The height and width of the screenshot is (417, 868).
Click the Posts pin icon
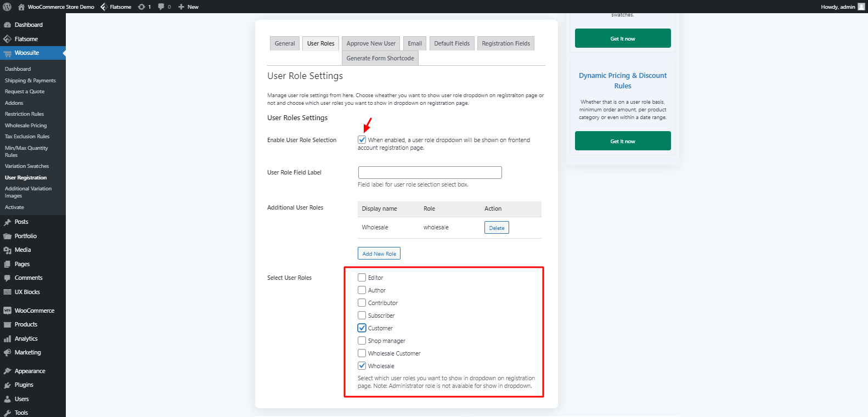coord(7,222)
